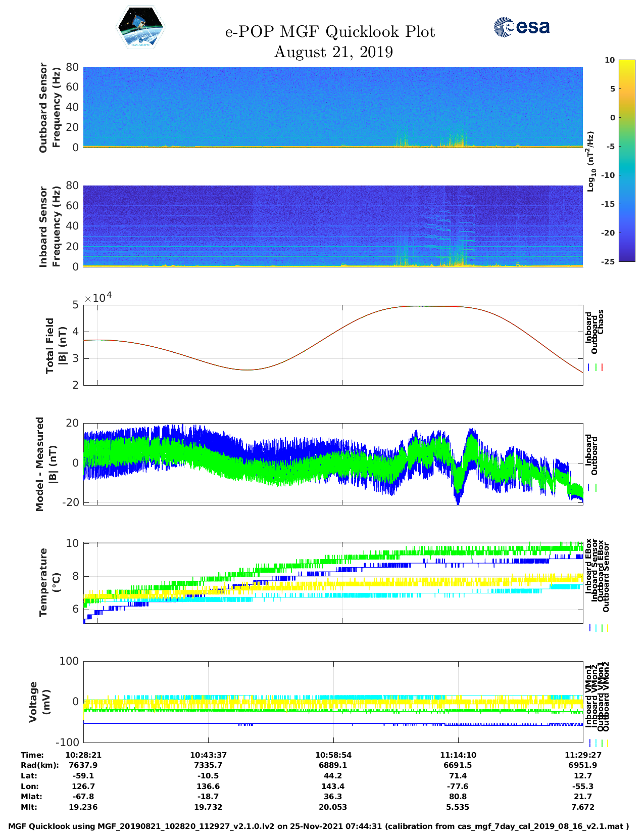Click the Model - Measured legend color markers
The height and width of the screenshot is (834, 644).
pos(592,488)
